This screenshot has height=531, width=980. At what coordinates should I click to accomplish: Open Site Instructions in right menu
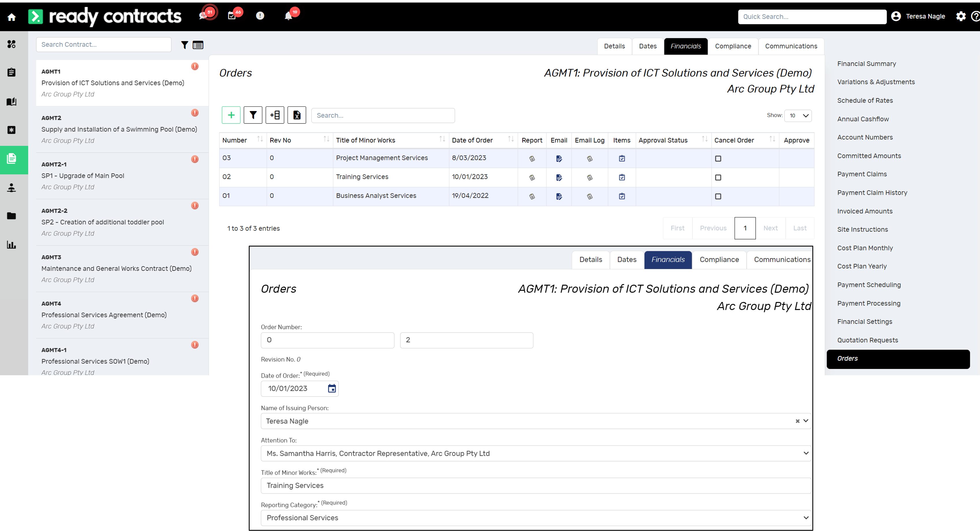coord(863,230)
